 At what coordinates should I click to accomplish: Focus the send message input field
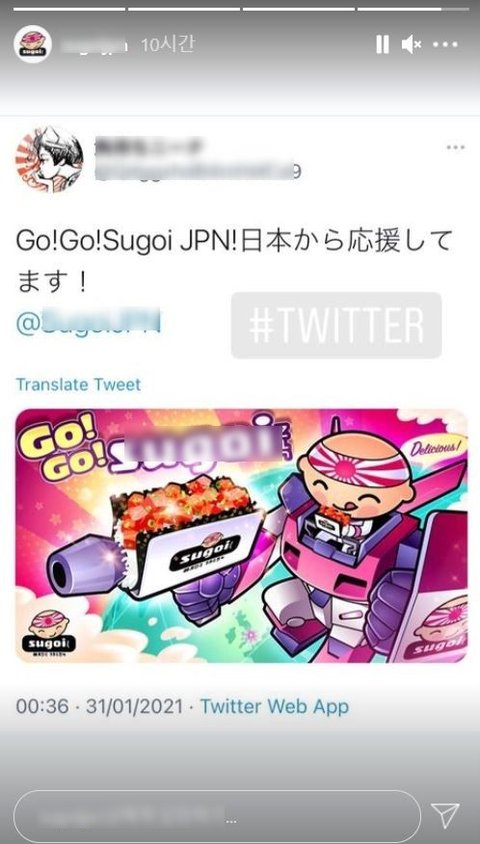point(217,816)
